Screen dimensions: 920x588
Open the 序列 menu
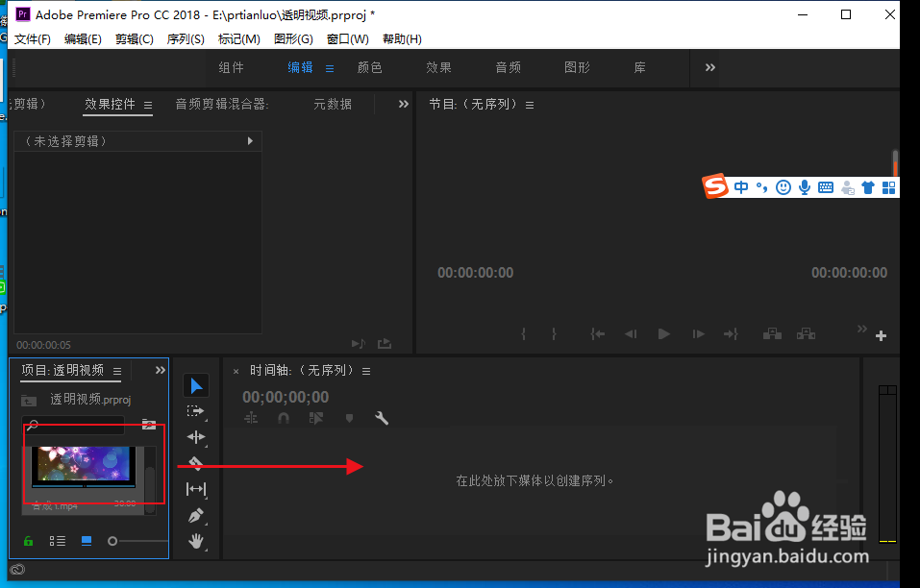click(x=186, y=38)
